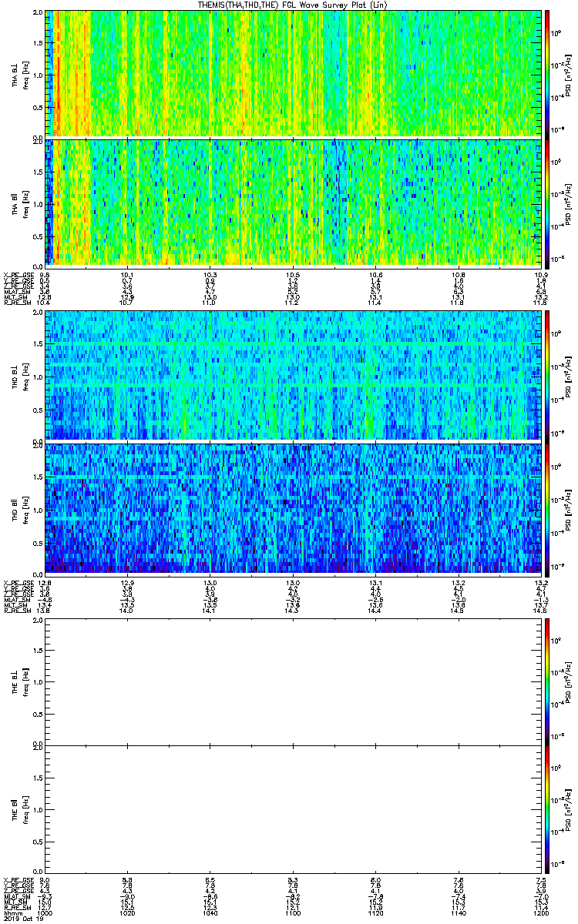The width and height of the screenshot is (578, 924).
Task: Click the 1140 time tick label
Action: 459,913
